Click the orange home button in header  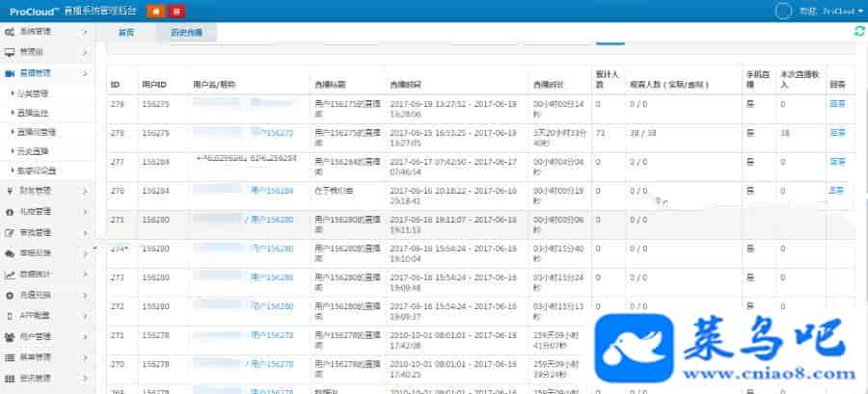pyautogui.click(x=155, y=12)
